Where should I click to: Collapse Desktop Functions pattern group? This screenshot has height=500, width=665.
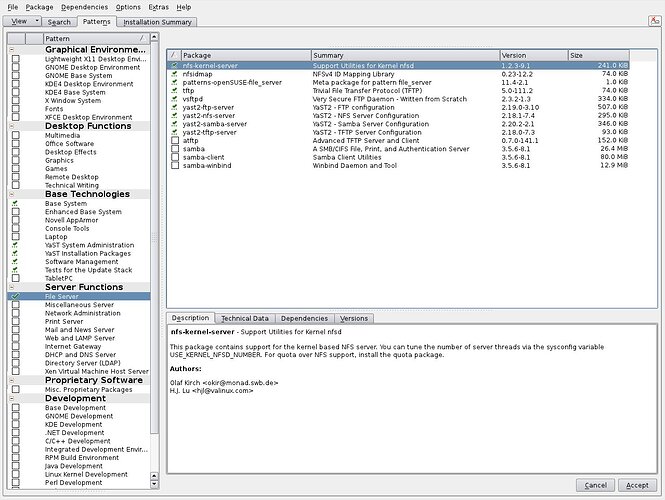point(11,126)
